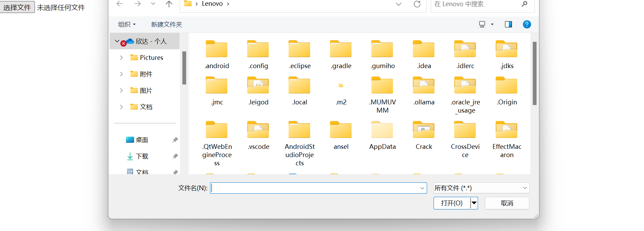
Task: Expand the Pictures tree node
Action: coord(121,57)
